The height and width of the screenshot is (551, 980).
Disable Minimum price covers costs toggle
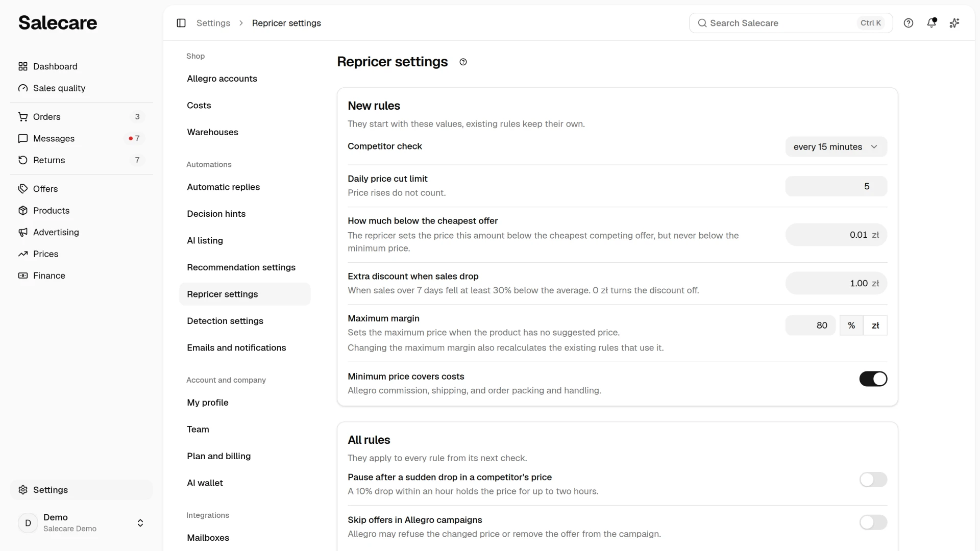(873, 379)
